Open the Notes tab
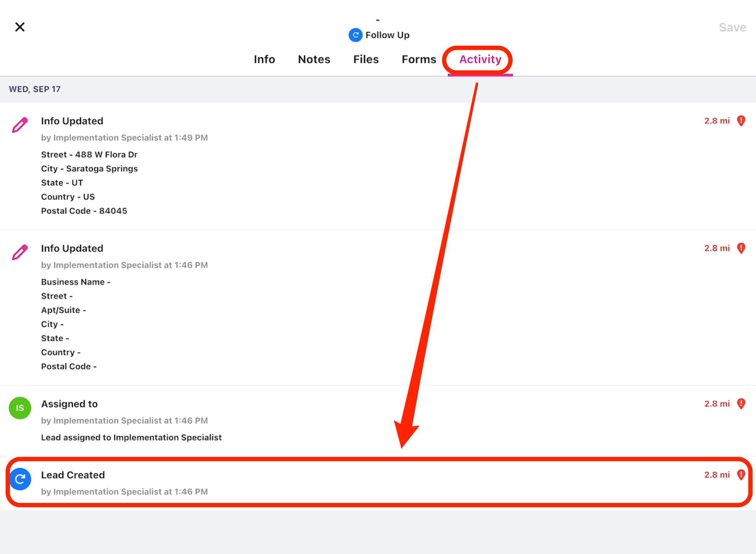The image size is (756, 554). click(314, 59)
